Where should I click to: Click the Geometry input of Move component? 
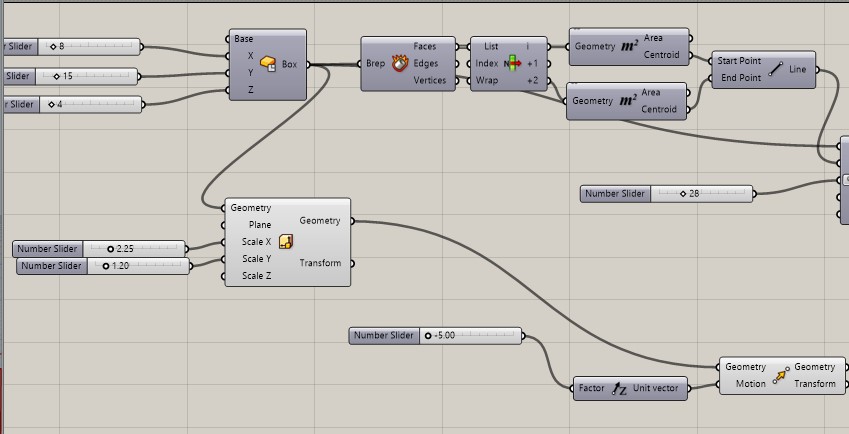pyautogui.click(x=746, y=367)
